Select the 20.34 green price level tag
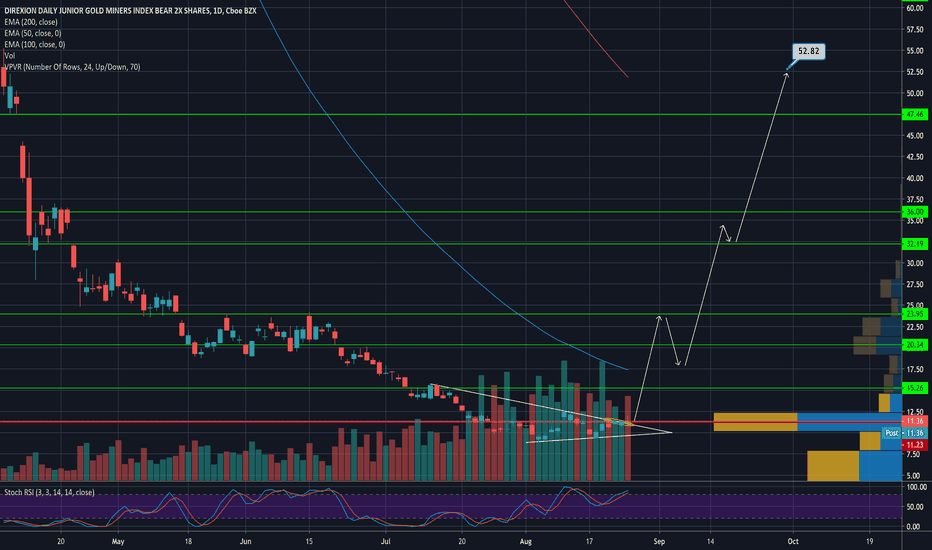Image resolution: width=932 pixels, height=550 pixels. (915, 345)
